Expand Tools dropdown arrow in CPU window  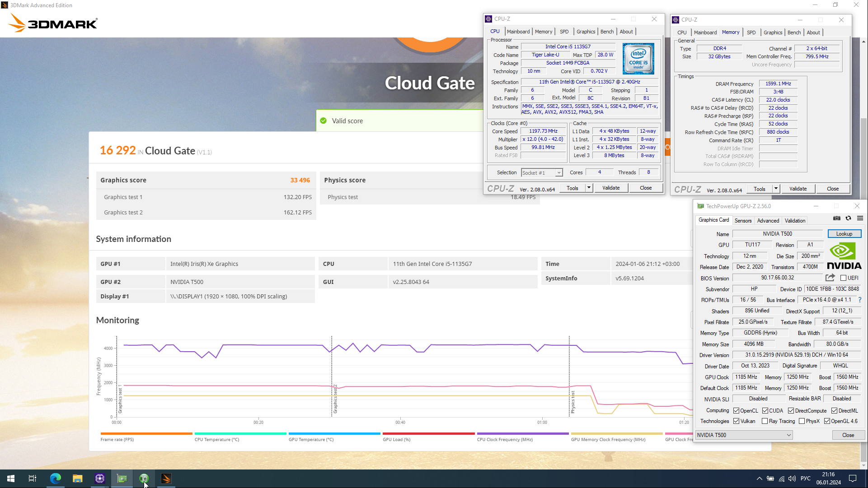[x=589, y=188]
